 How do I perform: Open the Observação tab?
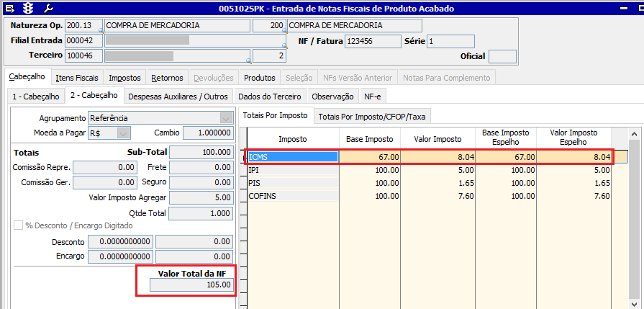click(332, 97)
